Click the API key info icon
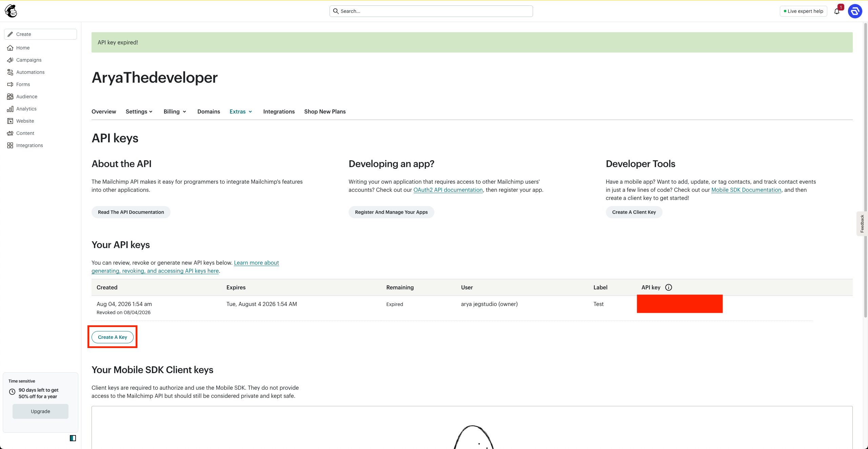The width and height of the screenshot is (868, 449). 669,287
